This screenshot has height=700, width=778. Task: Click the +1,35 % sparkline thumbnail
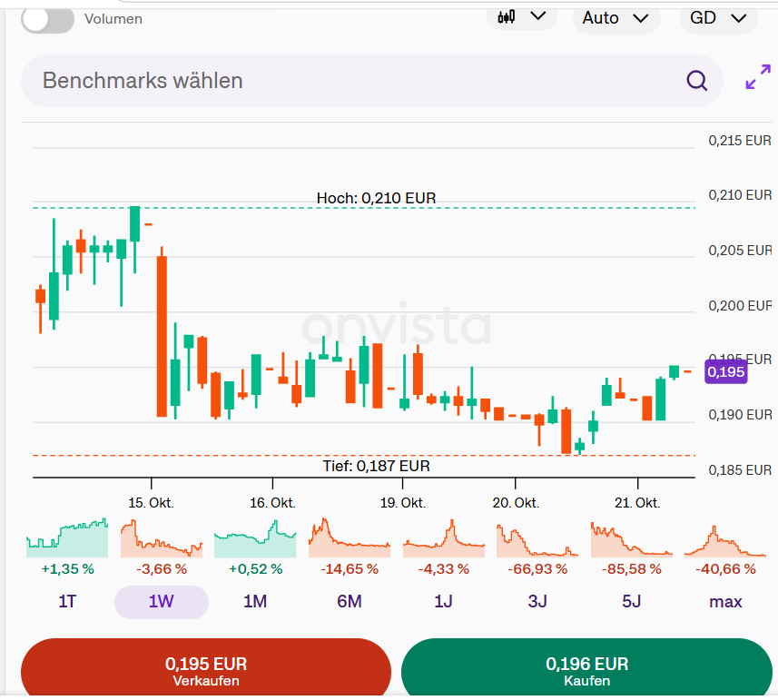[67, 537]
